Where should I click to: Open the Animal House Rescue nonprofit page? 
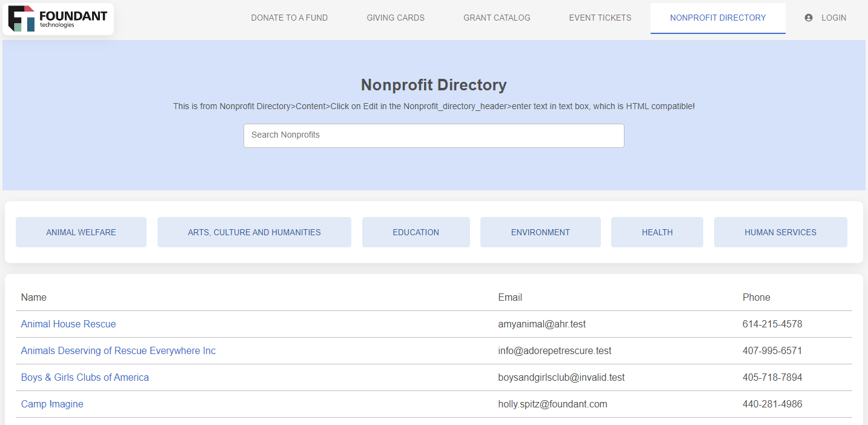click(x=68, y=324)
